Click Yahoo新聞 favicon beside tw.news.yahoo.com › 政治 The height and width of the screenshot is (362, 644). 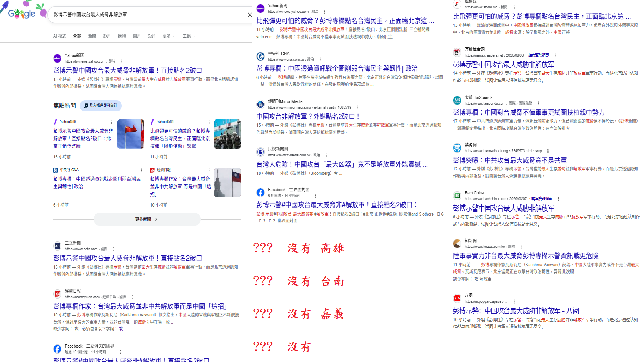(260, 9)
